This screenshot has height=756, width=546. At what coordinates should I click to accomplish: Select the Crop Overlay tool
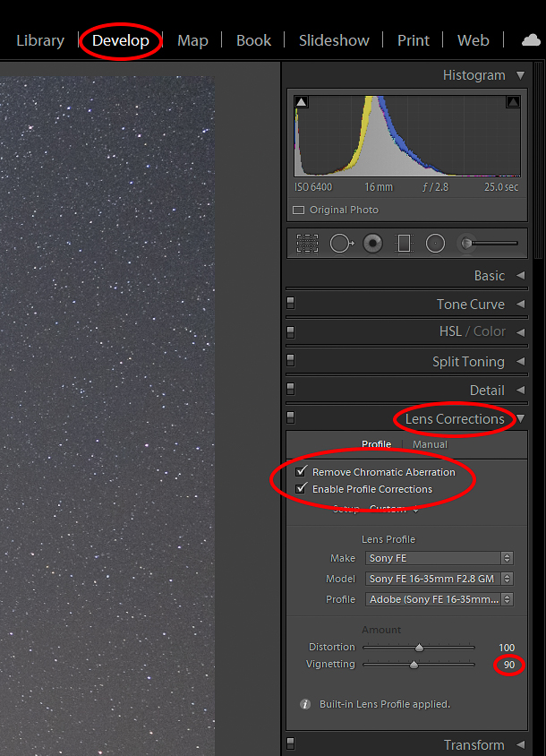[307, 244]
